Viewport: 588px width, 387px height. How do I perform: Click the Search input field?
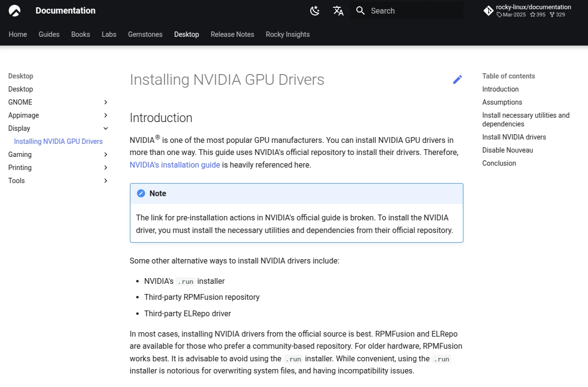click(x=412, y=11)
